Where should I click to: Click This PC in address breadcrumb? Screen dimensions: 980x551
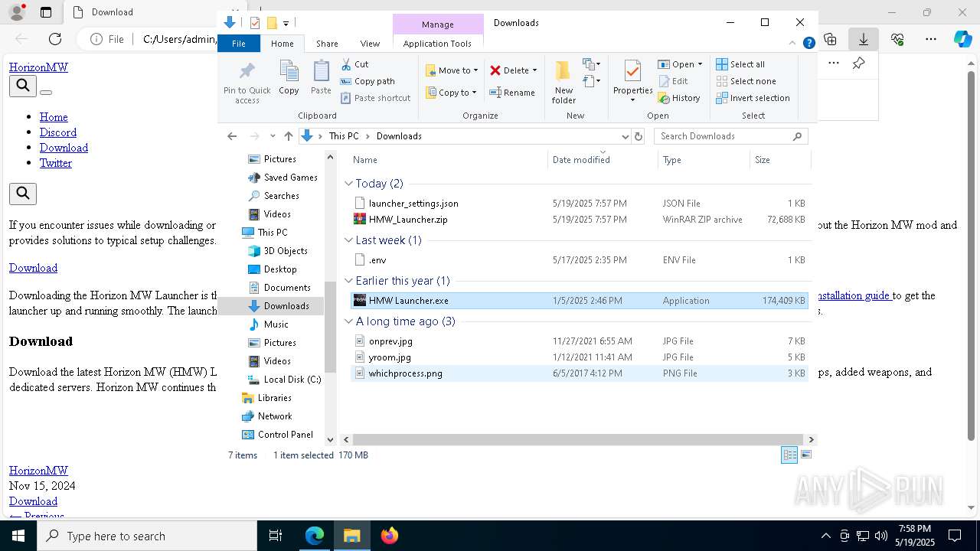click(344, 136)
